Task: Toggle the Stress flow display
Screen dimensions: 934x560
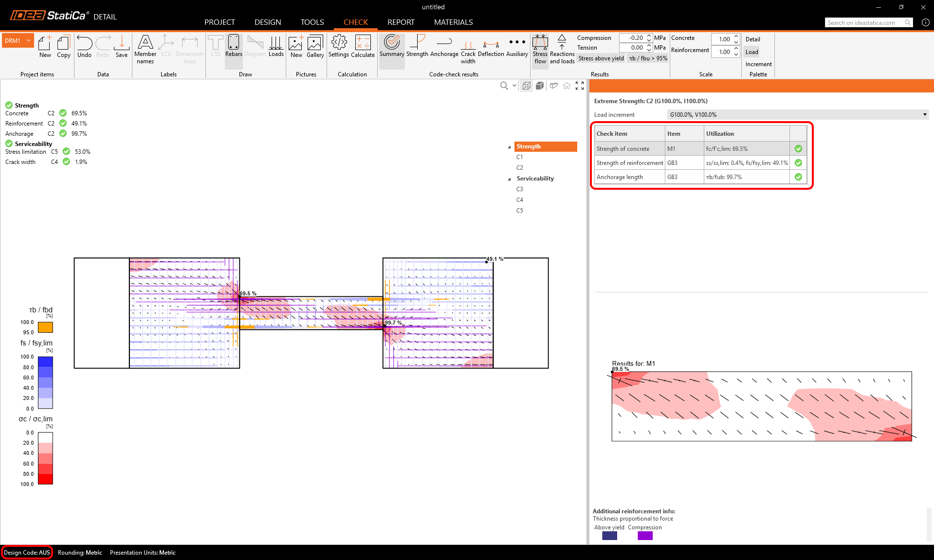Action: (540, 49)
